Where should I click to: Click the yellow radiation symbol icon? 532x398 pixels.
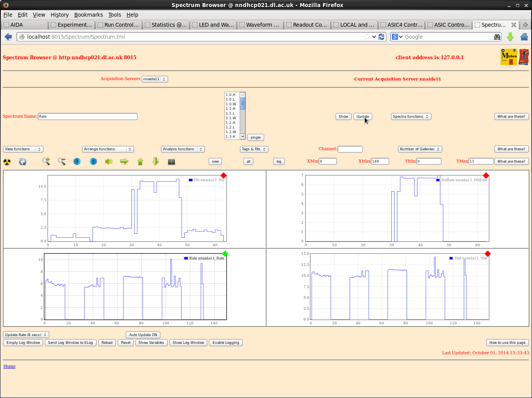pyautogui.click(x=7, y=162)
